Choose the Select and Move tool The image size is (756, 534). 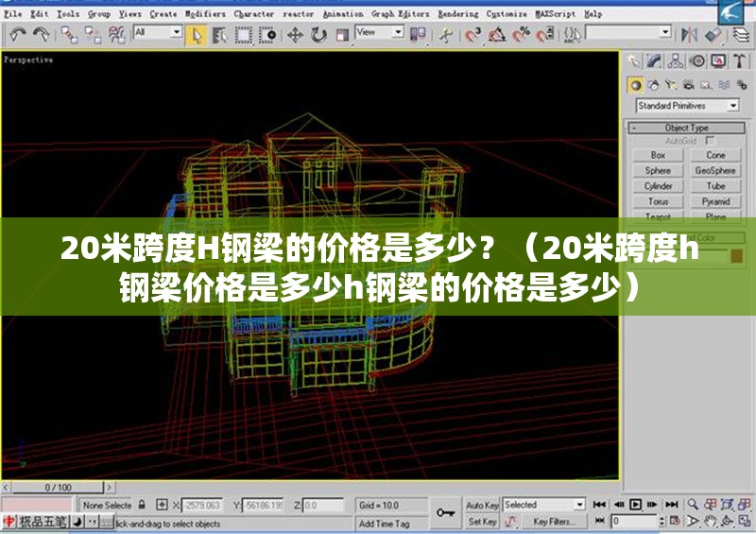tap(295, 35)
